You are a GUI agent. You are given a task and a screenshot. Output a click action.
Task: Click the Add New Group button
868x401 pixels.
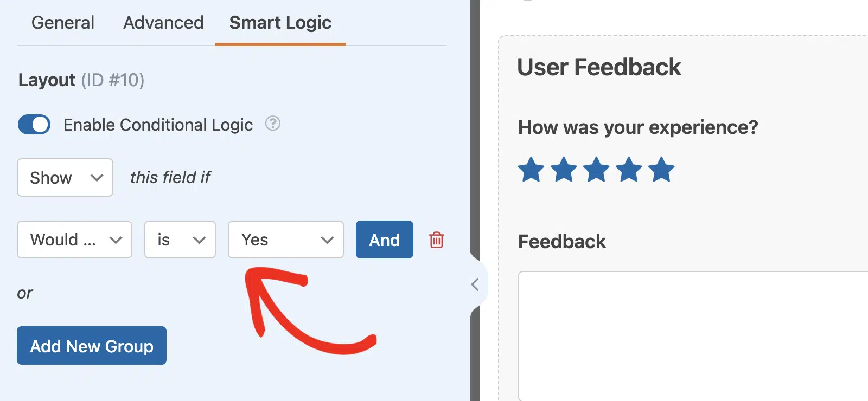(92, 346)
